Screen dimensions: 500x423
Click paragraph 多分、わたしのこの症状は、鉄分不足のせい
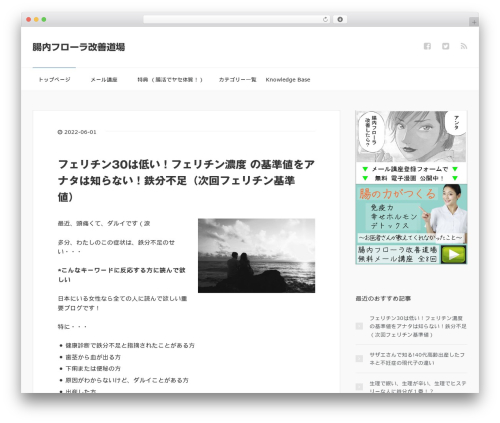[x=116, y=247]
